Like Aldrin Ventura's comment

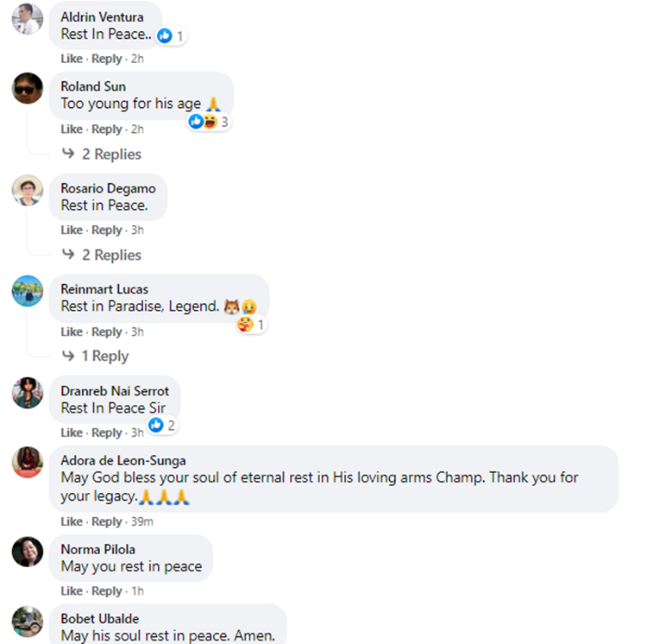[x=72, y=59]
